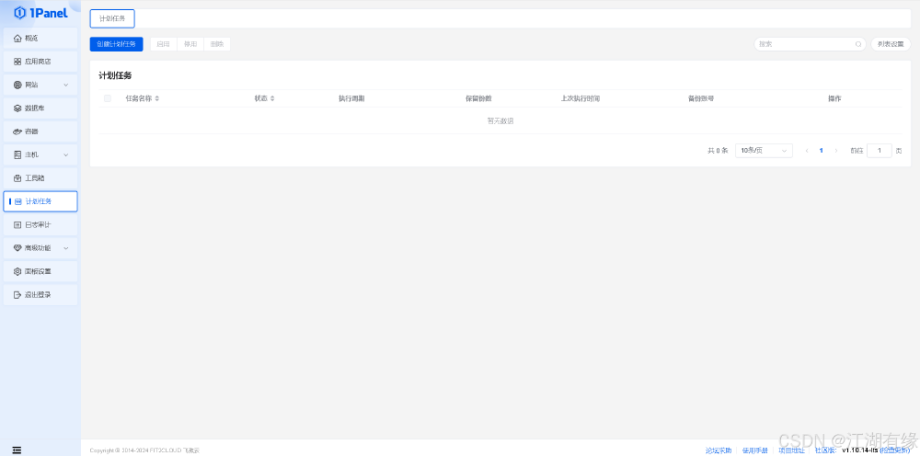Open the 论坛求助 footer link

tap(719, 450)
